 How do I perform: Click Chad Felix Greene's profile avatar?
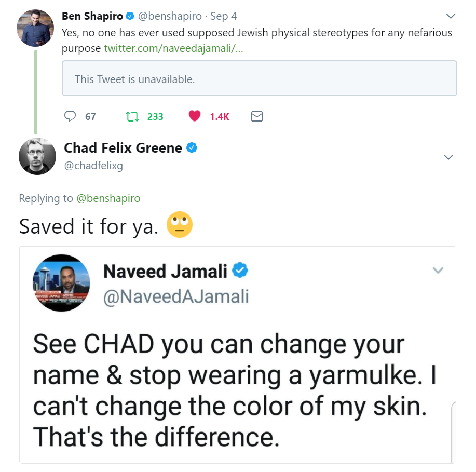(x=37, y=156)
